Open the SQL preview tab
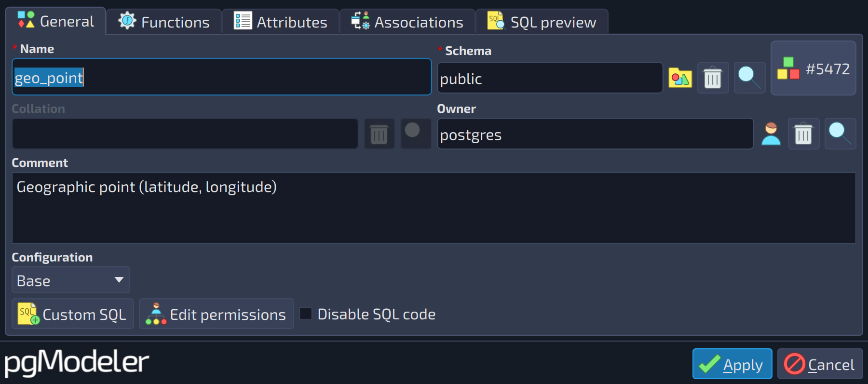Screen dimensions: 868x384 [x=542, y=22]
